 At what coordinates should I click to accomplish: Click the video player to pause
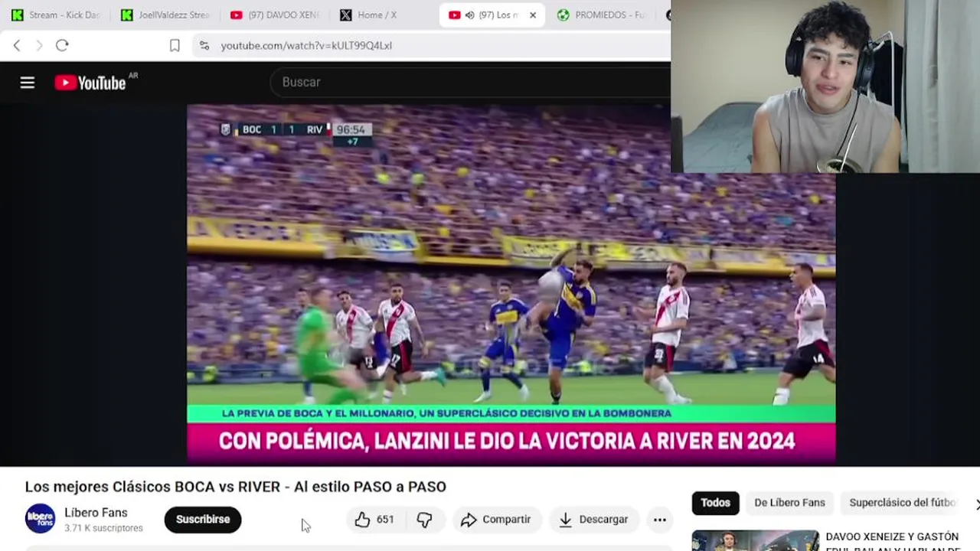point(511,285)
